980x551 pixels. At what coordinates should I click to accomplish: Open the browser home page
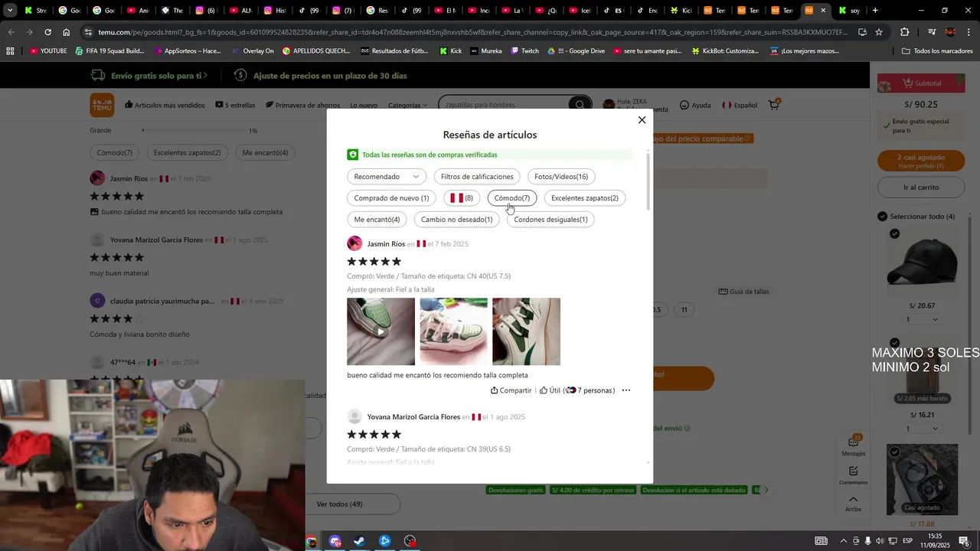[x=67, y=32]
